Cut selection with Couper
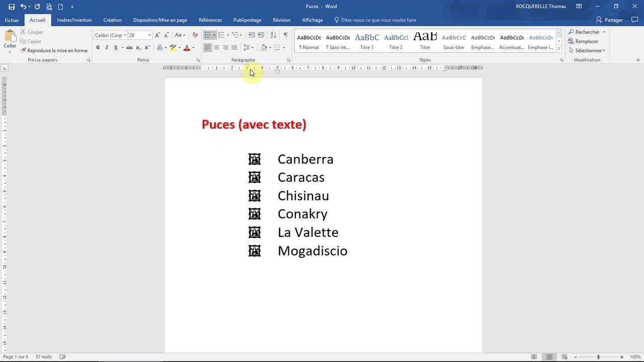 pos(32,32)
